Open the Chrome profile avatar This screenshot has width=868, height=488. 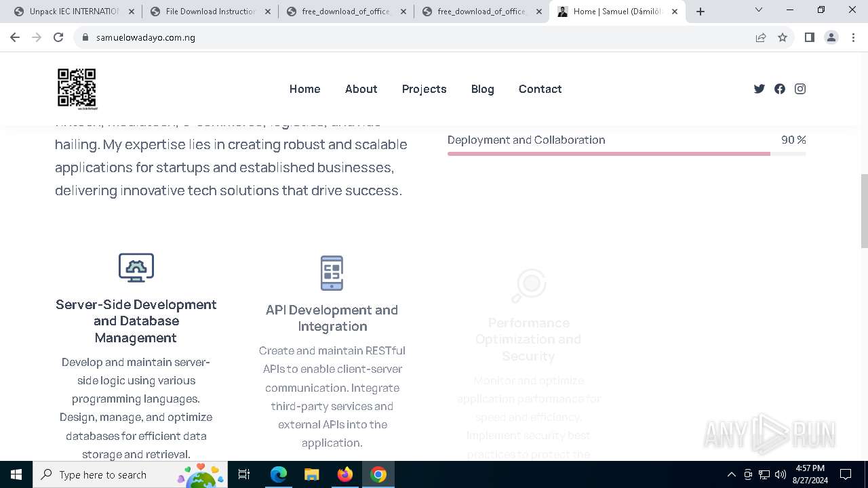831,37
